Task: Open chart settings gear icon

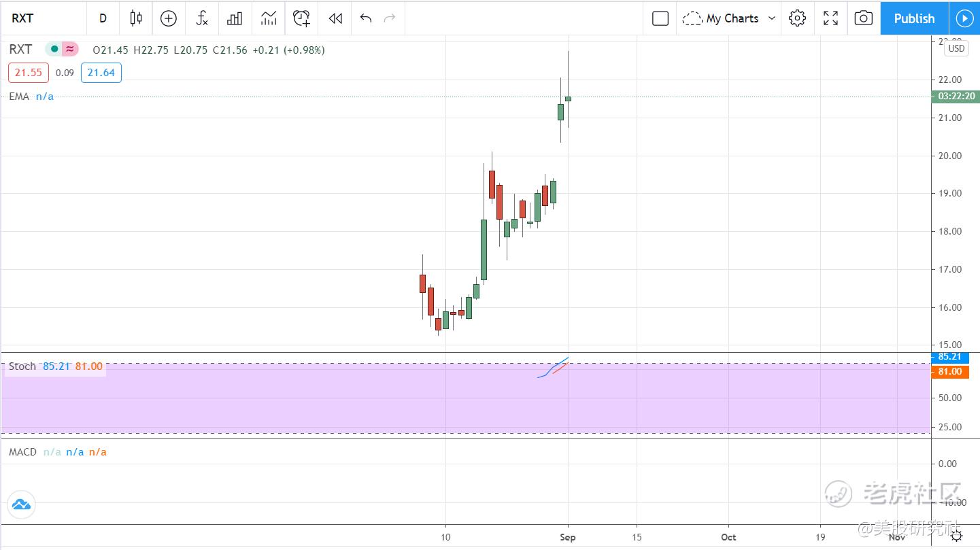Action: coord(797,18)
